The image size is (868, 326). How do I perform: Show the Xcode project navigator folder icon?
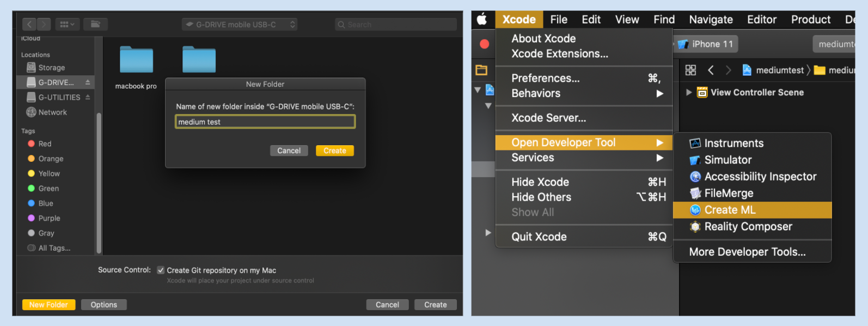481,70
